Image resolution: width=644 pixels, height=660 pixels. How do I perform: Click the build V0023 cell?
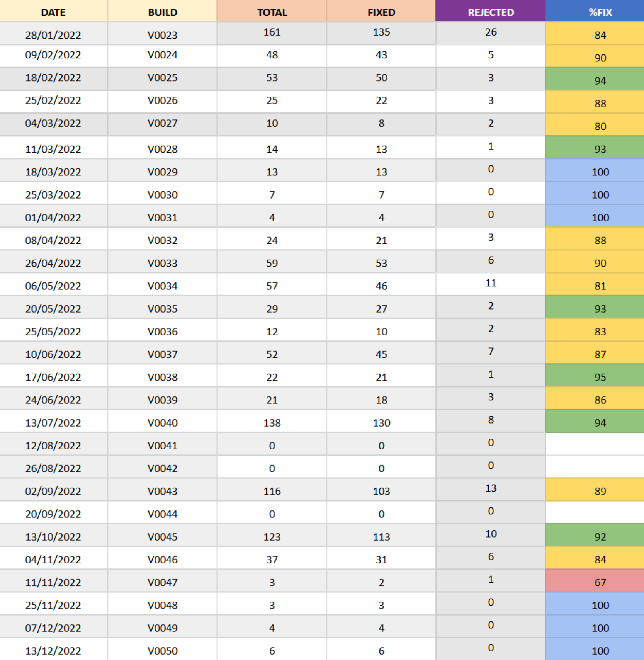click(x=162, y=35)
